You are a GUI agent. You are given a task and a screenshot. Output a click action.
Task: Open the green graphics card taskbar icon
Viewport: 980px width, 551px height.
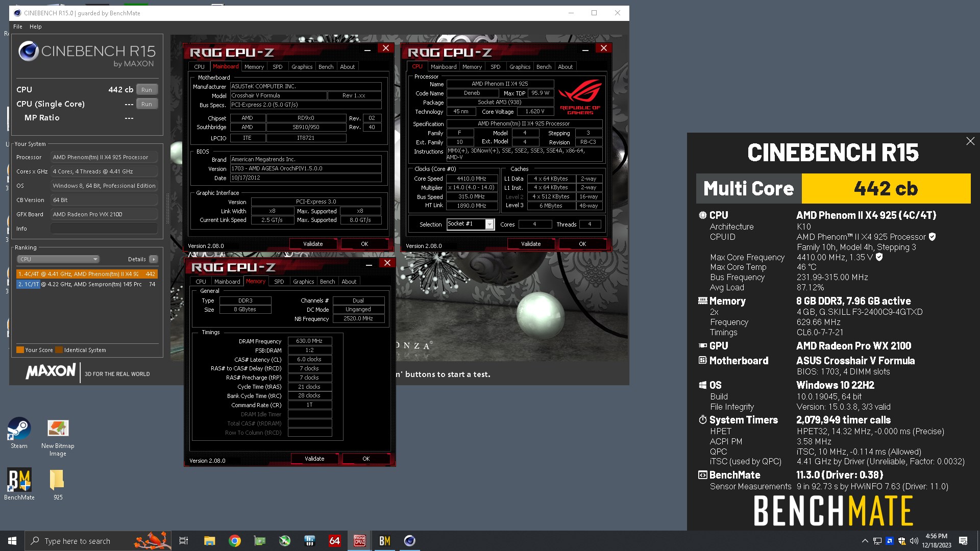(259, 541)
